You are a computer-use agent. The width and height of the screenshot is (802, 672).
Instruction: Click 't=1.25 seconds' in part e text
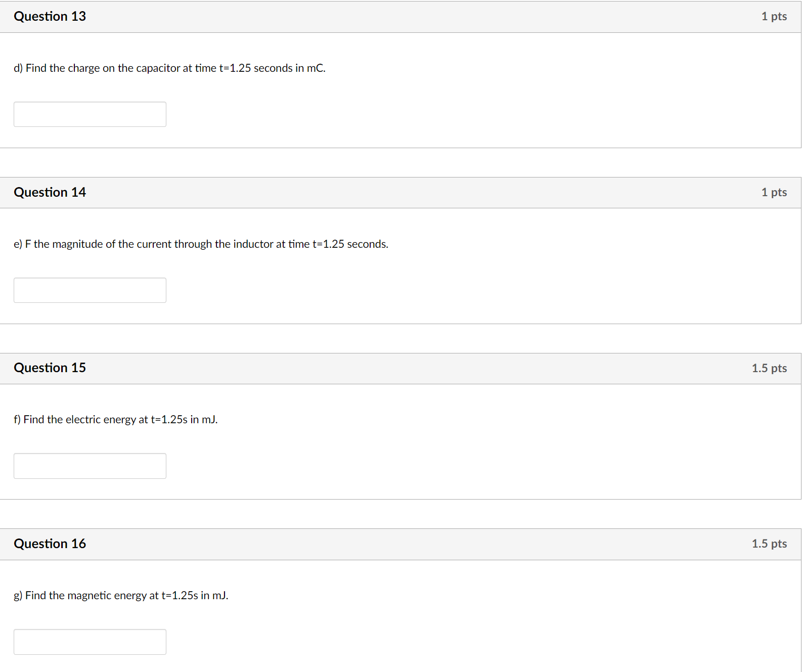coord(349,244)
